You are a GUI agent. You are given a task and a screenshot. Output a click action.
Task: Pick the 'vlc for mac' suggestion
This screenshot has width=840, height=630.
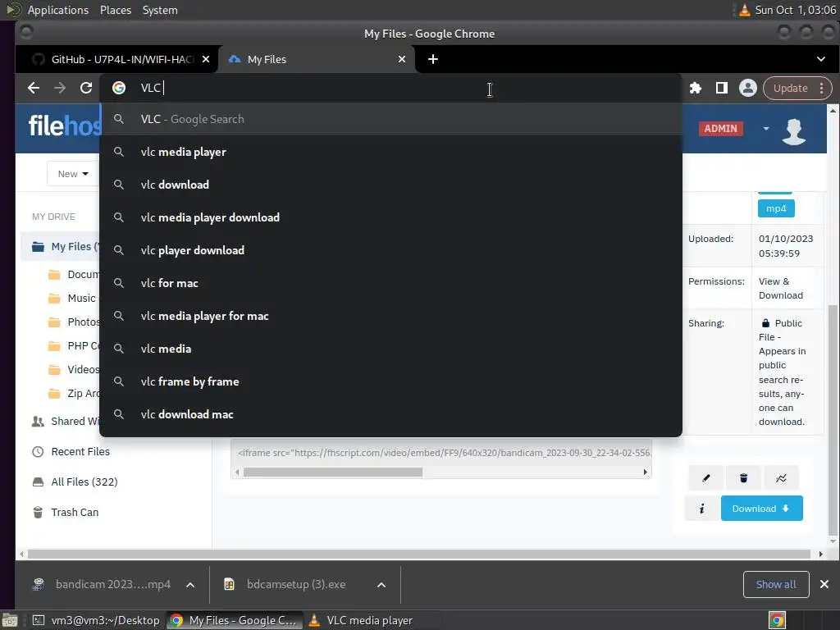click(x=391, y=283)
